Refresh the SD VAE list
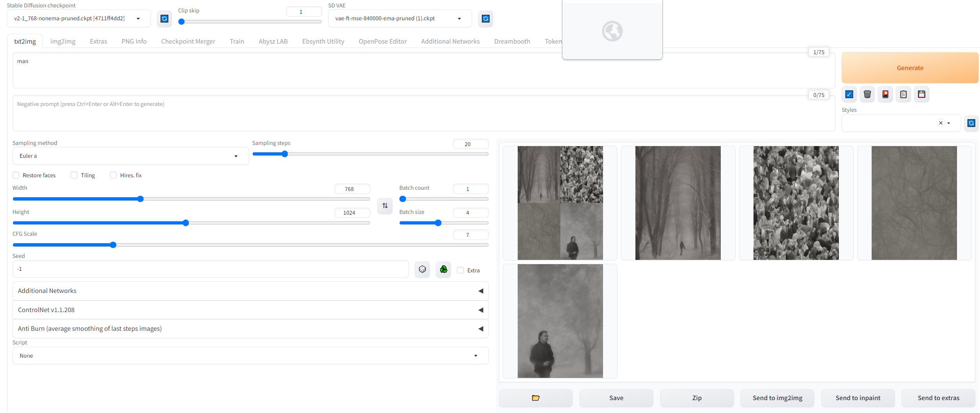 click(x=486, y=19)
